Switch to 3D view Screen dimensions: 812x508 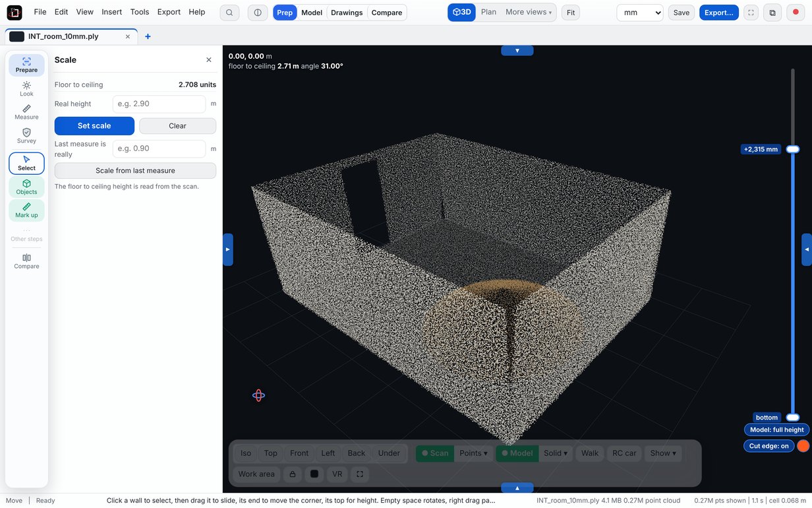tap(461, 12)
